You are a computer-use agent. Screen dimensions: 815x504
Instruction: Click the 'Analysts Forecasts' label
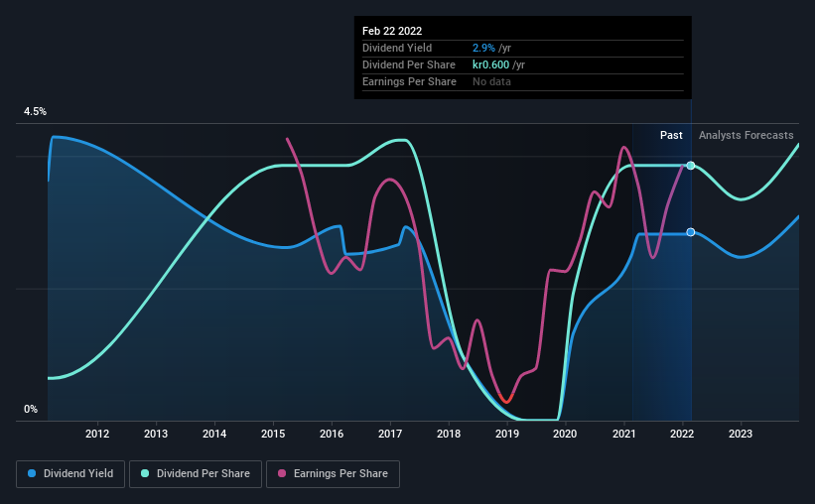pos(746,135)
